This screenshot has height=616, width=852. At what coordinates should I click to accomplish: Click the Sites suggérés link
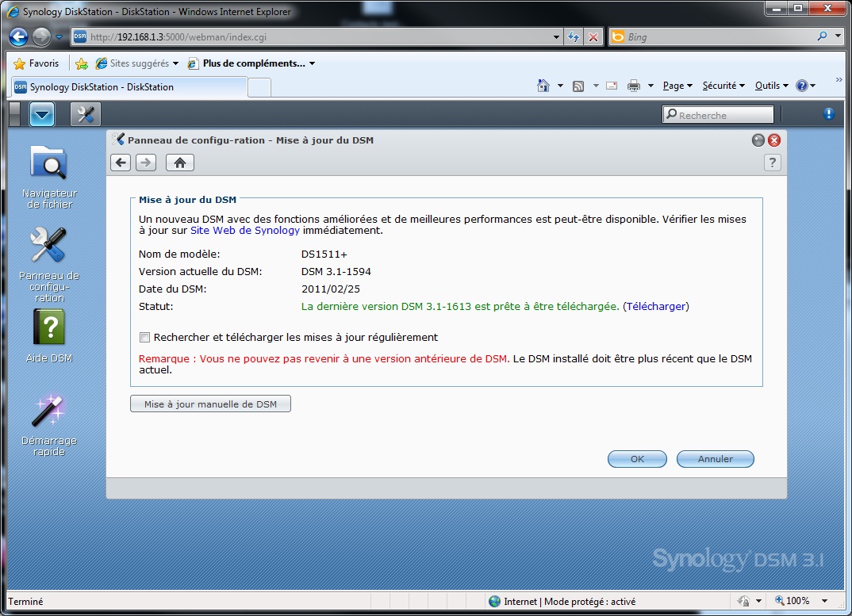point(132,63)
